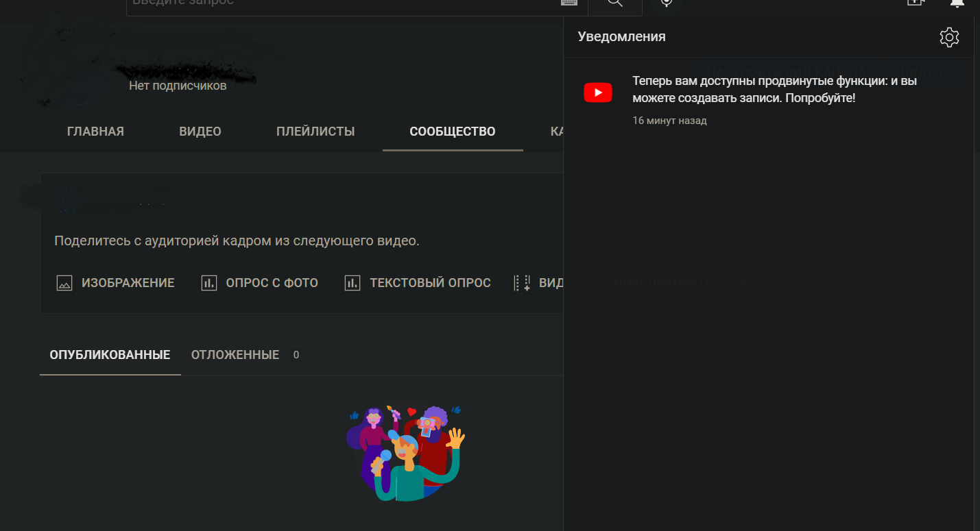Click the YouTube logo in the notification

pos(598,92)
